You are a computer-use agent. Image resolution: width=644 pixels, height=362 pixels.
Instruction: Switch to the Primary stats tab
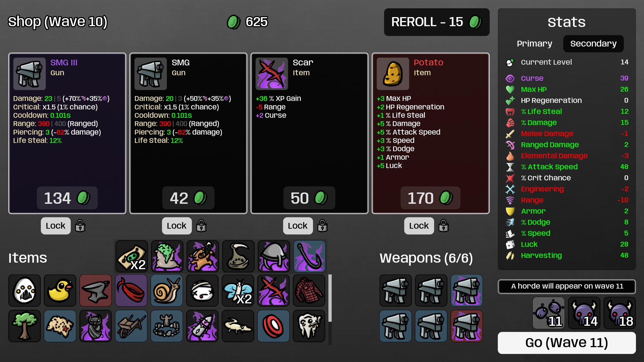[535, 44]
